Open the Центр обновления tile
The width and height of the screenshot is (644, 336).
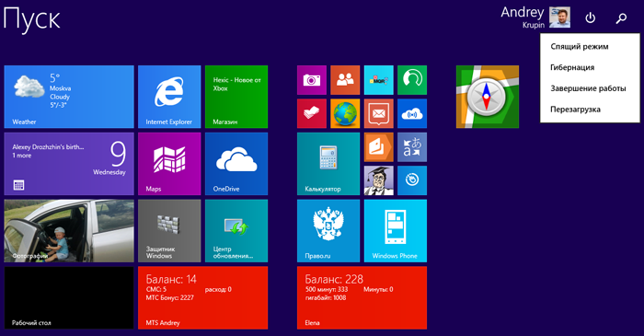(x=236, y=231)
